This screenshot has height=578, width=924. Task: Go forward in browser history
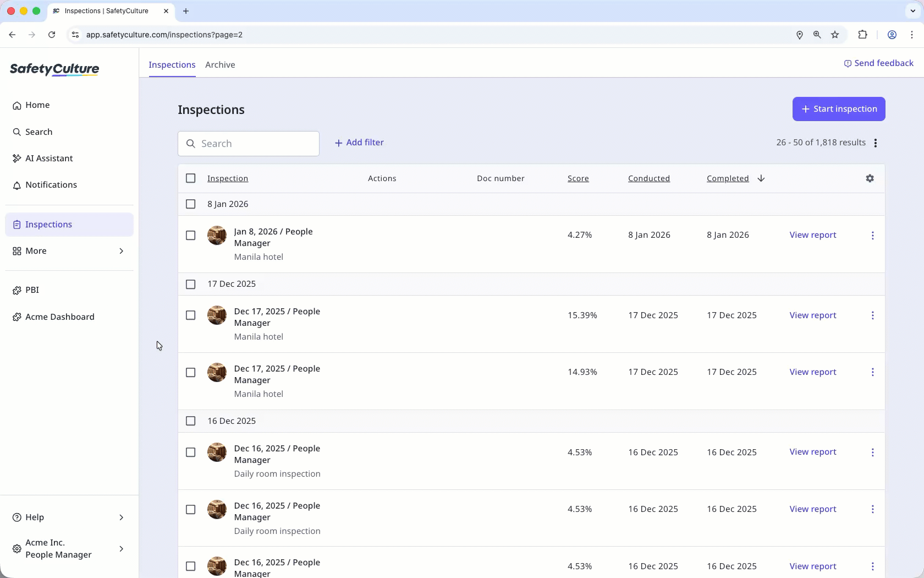32,35
